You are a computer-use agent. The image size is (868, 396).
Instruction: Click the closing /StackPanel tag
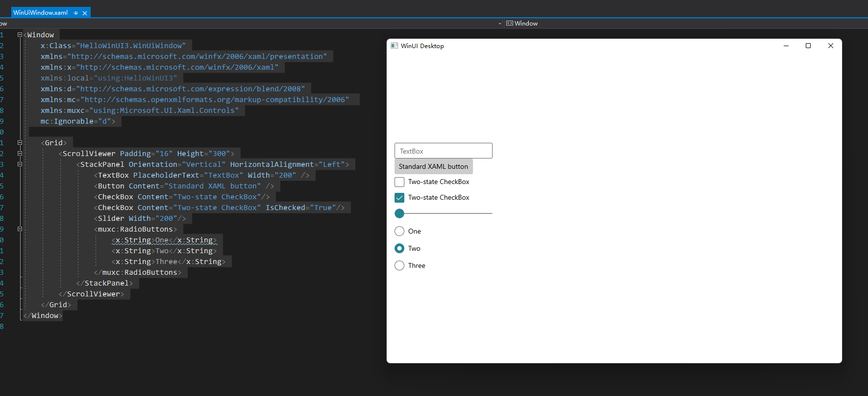(x=104, y=283)
